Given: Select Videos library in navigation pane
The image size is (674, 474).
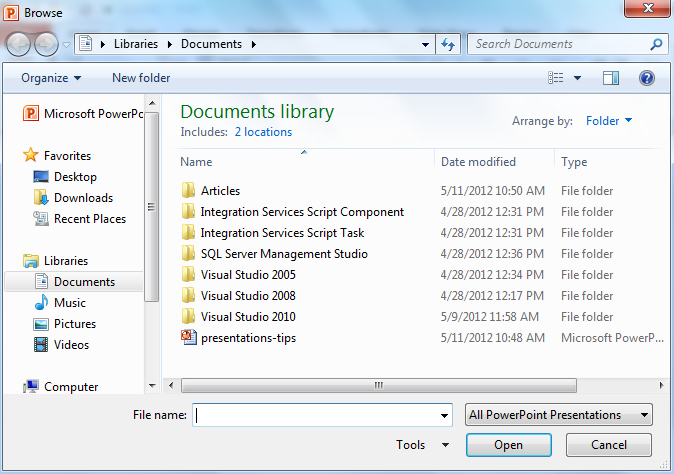Looking at the screenshot, I should pos(61,345).
